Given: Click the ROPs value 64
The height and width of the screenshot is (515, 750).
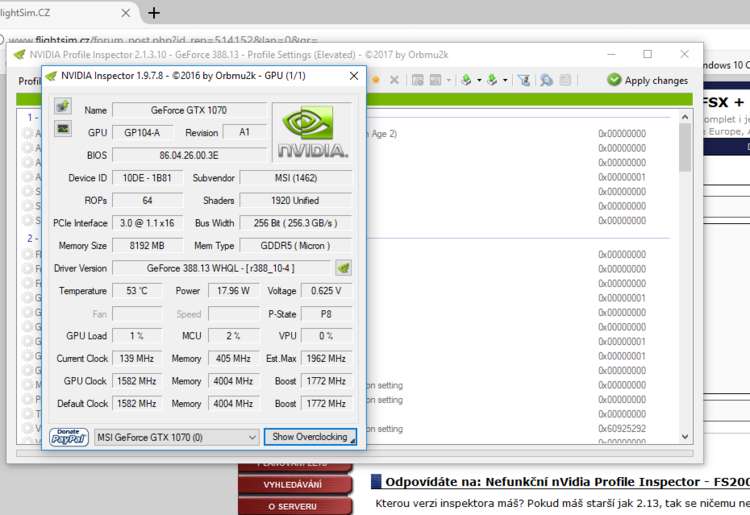Looking at the screenshot, I should pos(147,200).
